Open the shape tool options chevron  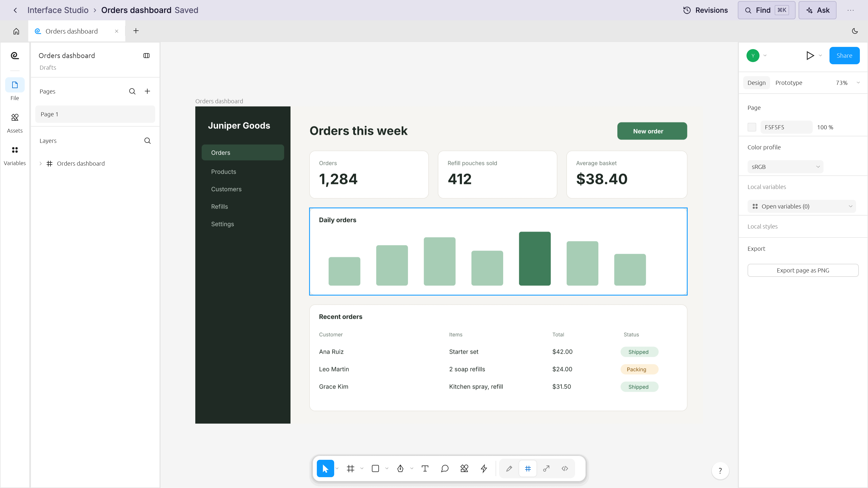tap(387, 468)
